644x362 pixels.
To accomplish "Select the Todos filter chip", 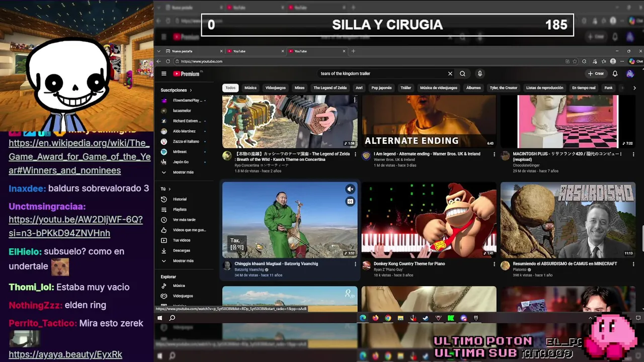I will pos(230,87).
